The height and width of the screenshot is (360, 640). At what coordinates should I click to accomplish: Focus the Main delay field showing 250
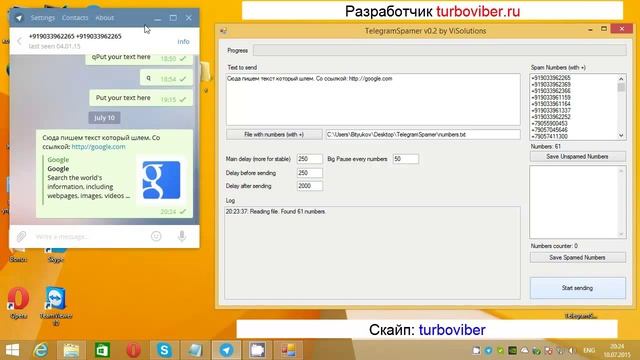click(x=309, y=159)
